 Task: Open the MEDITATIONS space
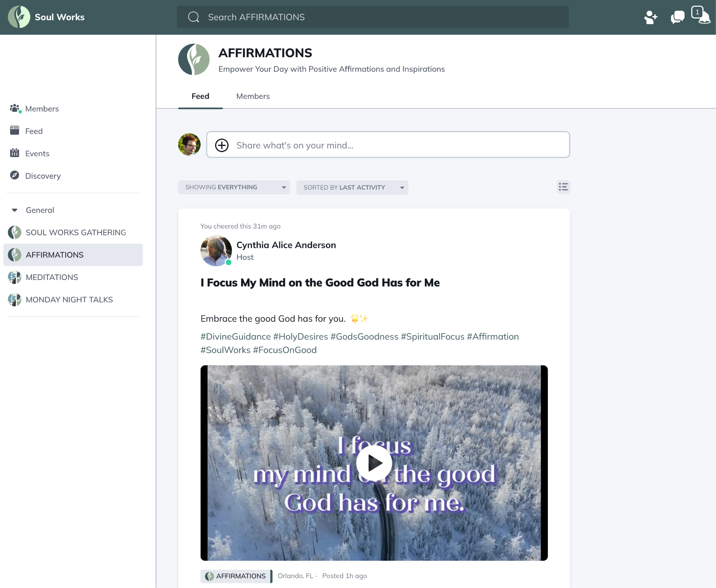tap(52, 277)
